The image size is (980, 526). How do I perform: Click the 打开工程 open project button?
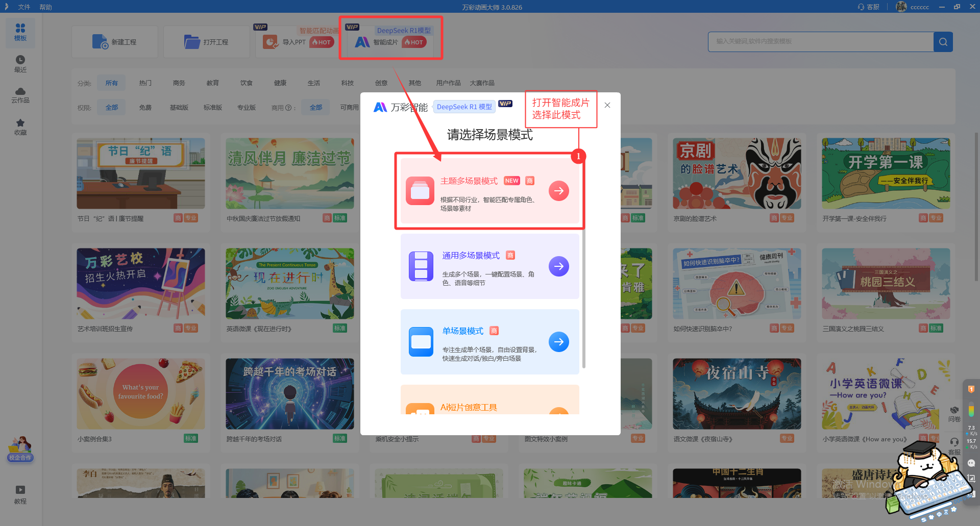pyautogui.click(x=207, y=42)
